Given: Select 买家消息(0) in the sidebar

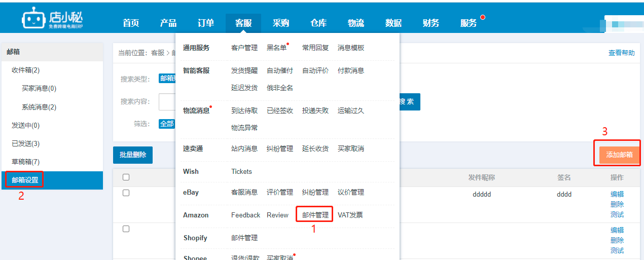Looking at the screenshot, I should (39, 88).
